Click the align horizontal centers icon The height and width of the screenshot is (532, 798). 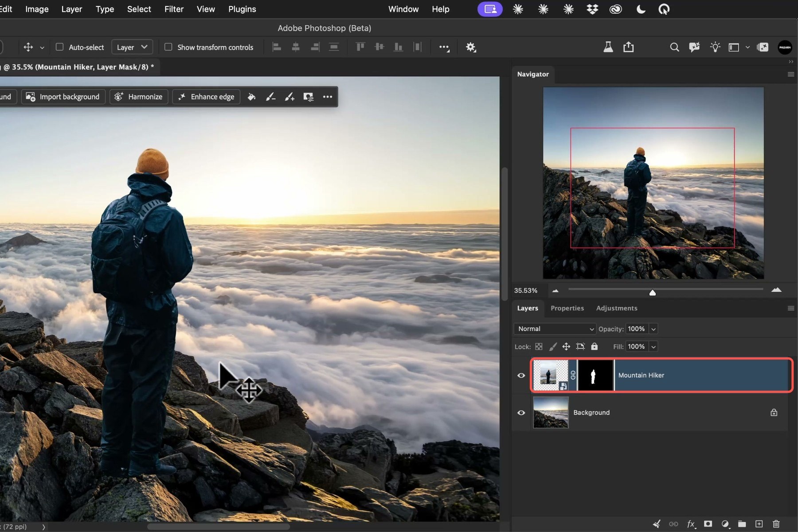[296, 47]
